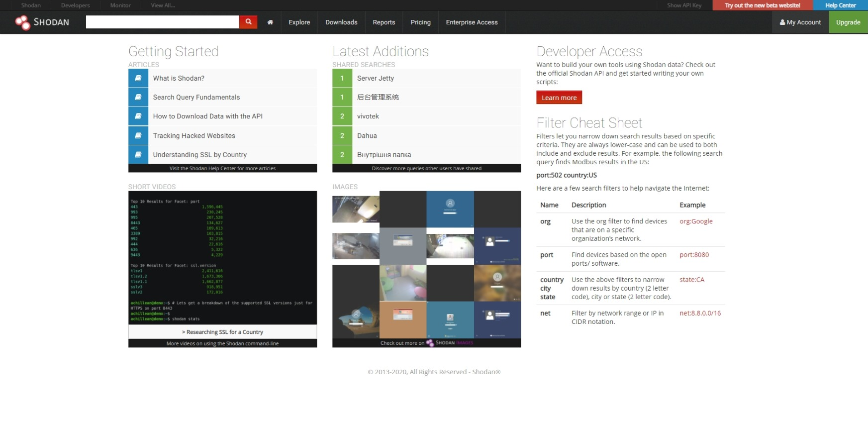Focus the Shodan search input field
This screenshot has height=424, width=868.
click(x=163, y=22)
